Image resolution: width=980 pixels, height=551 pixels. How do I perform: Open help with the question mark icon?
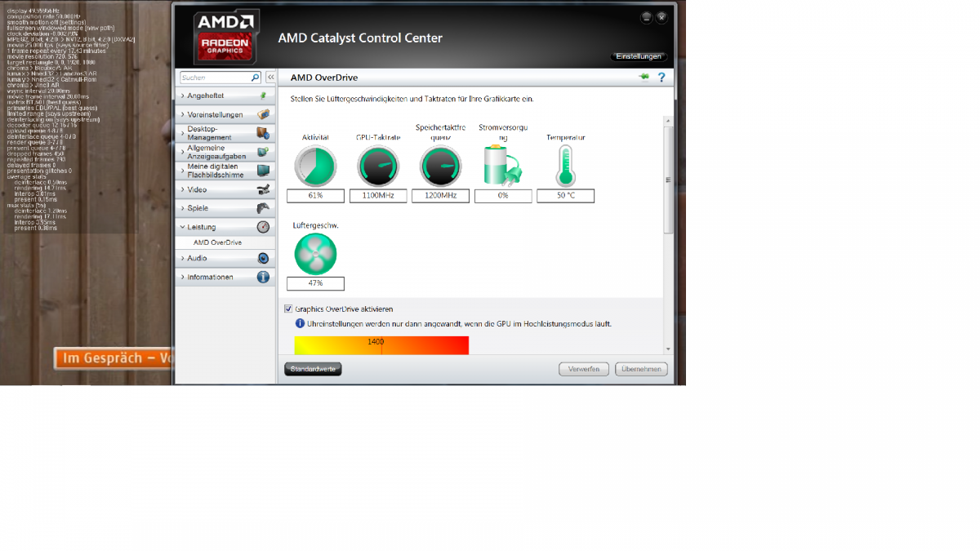pos(661,78)
